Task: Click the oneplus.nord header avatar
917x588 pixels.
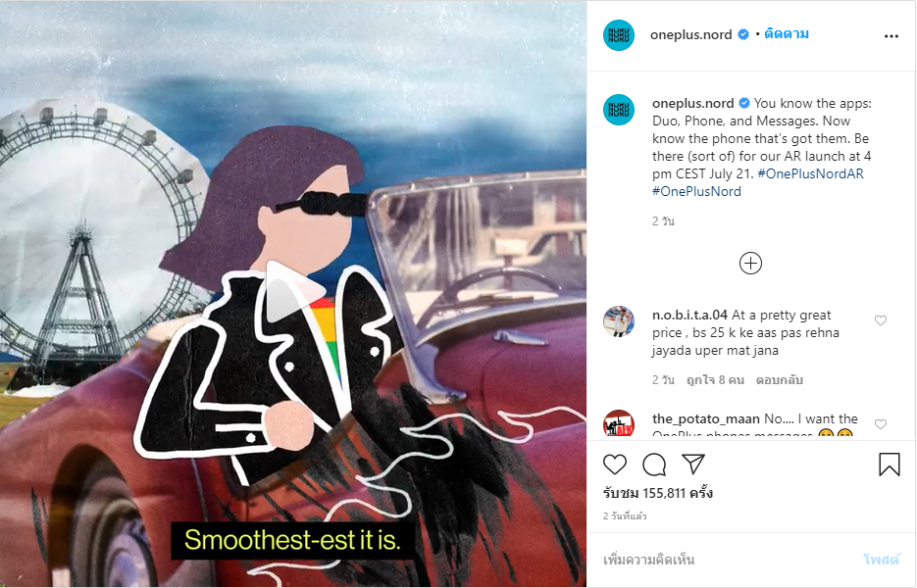Action: point(619,34)
